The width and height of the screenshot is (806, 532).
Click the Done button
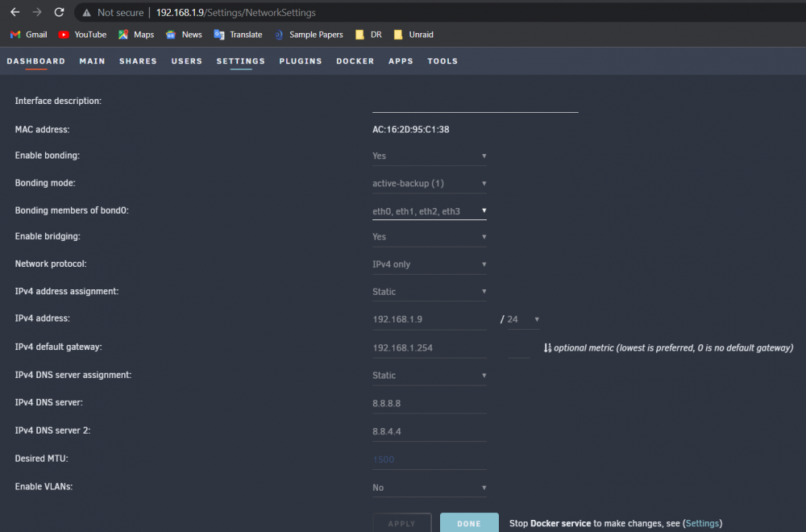coord(469,523)
